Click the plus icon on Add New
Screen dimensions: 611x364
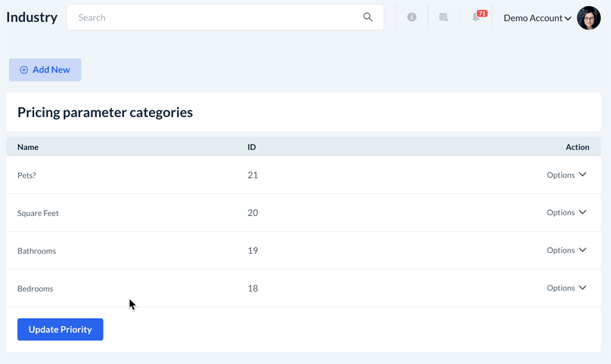(x=24, y=70)
